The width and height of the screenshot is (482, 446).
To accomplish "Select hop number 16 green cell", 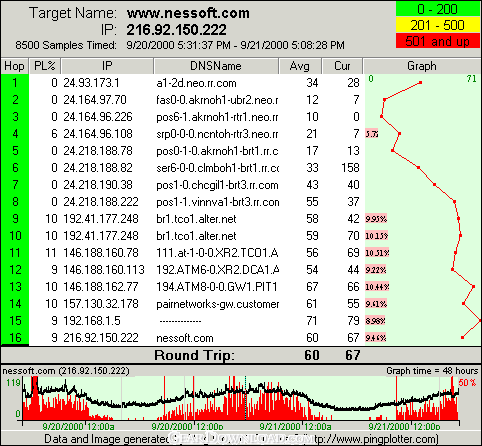I will [x=15, y=338].
